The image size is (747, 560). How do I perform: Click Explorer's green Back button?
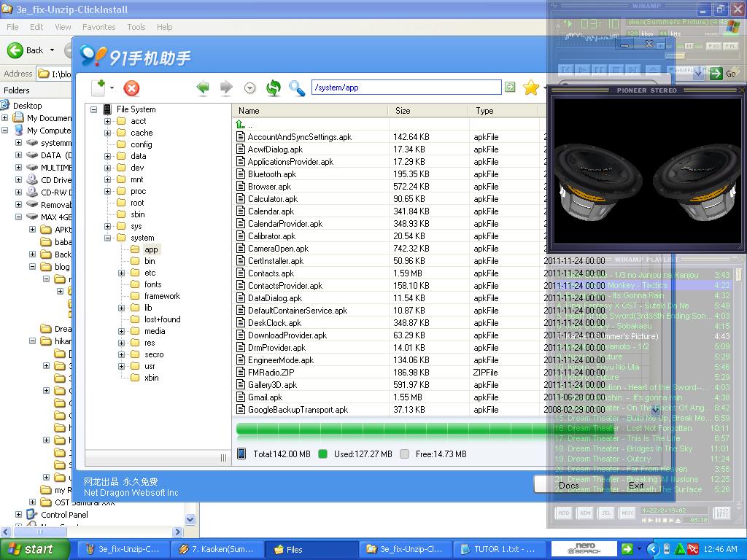pyautogui.click(x=26, y=50)
